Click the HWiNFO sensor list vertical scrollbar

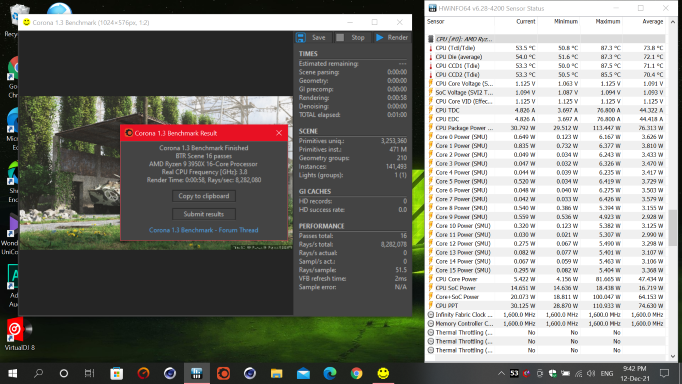click(x=673, y=227)
